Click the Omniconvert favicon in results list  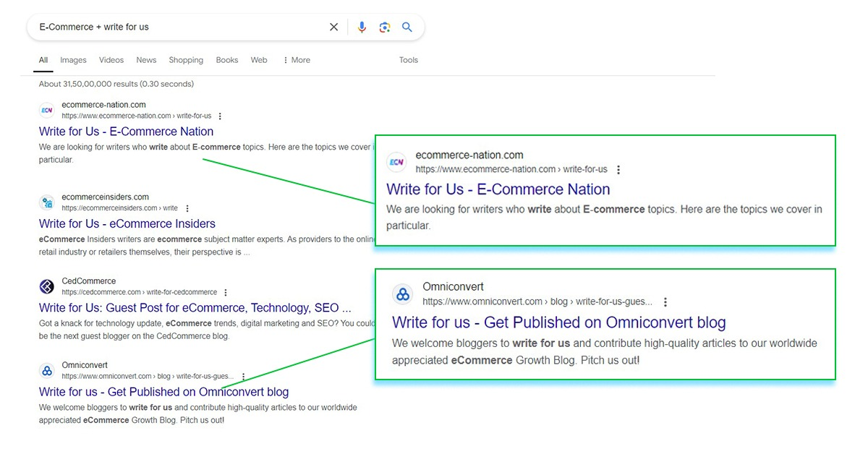pos(47,370)
